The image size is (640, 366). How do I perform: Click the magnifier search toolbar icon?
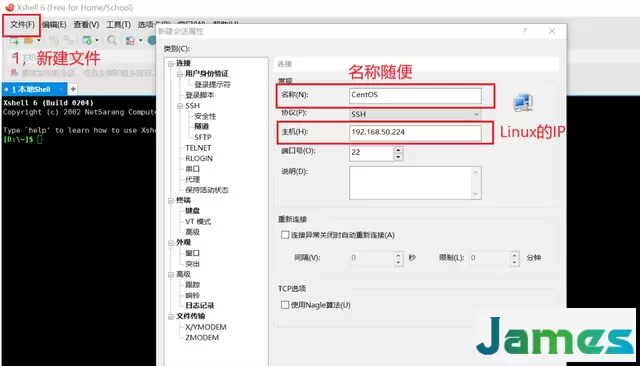(x=111, y=40)
